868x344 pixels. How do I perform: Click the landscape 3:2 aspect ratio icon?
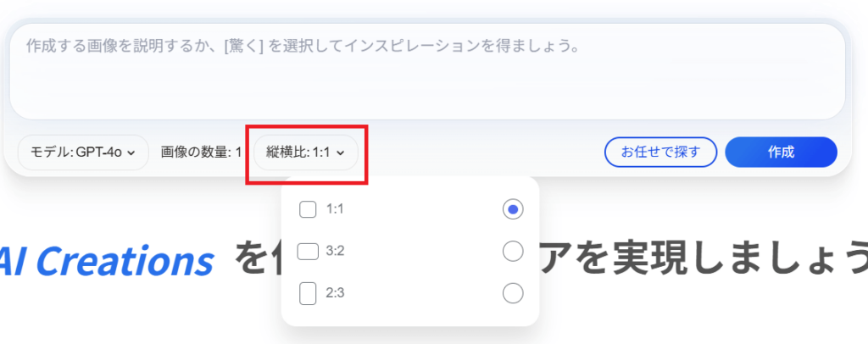coord(308,252)
